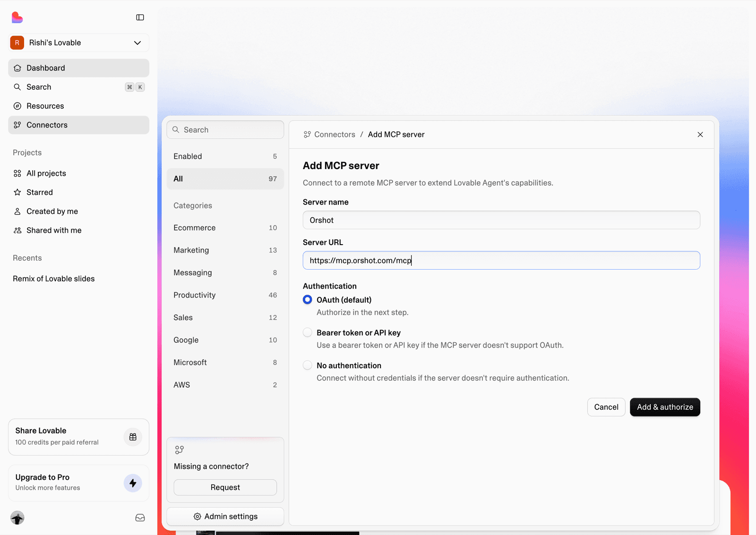This screenshot has width=756, height=535.
Task: Click the Admin settings gear icon
Action: pos(198,517)
